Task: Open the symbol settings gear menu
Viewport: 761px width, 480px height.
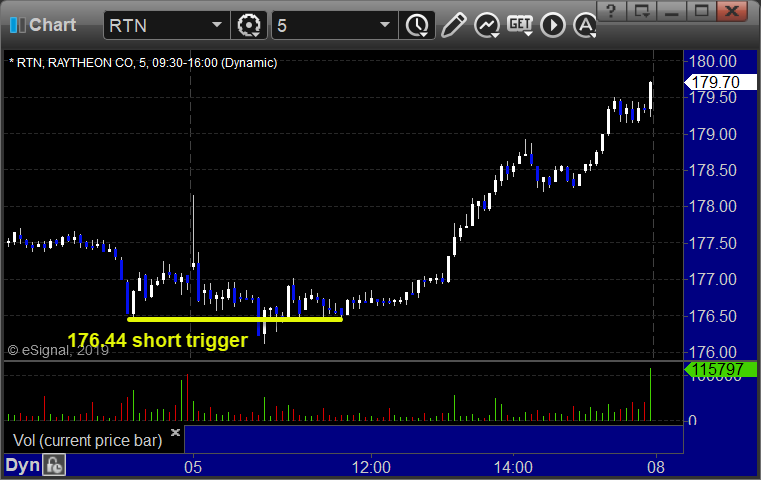Action: pyautogui.click(x=248, y=25)
